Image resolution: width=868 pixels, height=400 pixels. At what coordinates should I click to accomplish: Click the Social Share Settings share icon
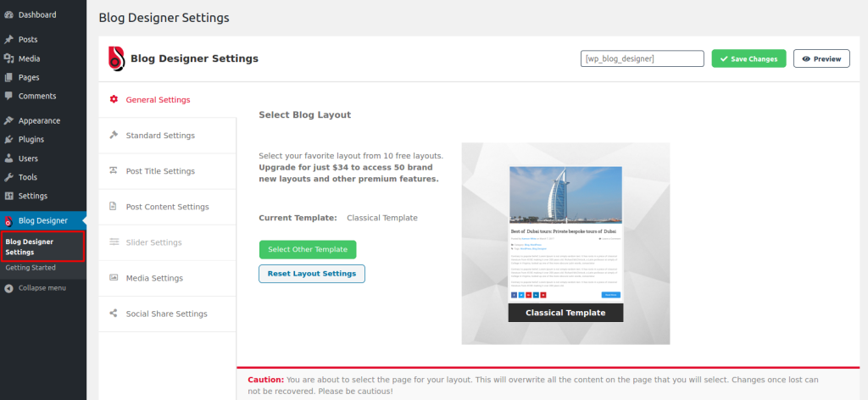coord(114,314)
